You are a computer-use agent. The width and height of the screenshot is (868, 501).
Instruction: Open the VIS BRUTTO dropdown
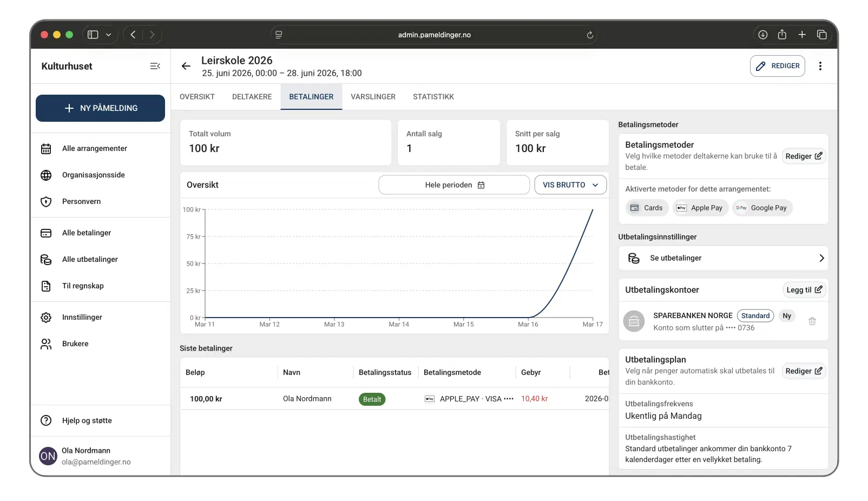(x=570, y=185)
